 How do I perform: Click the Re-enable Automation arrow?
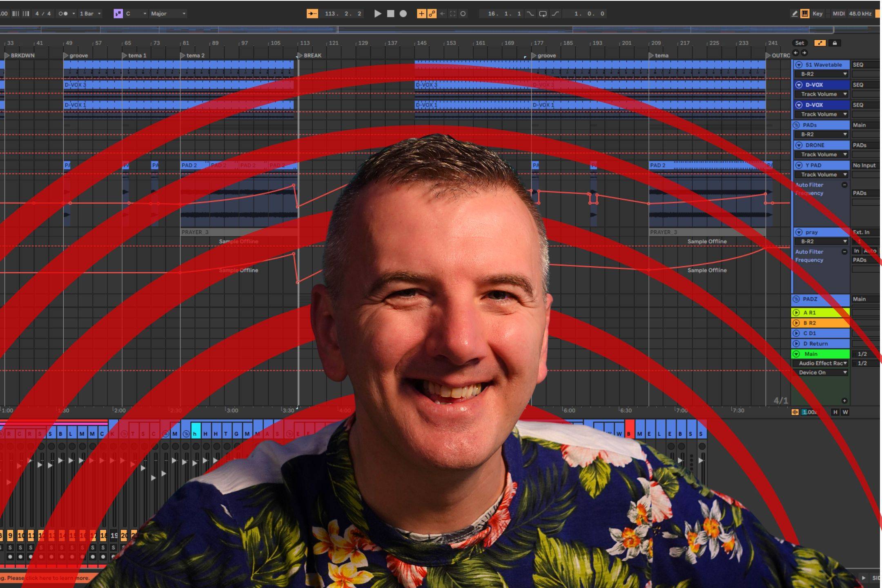click(442, 13)
